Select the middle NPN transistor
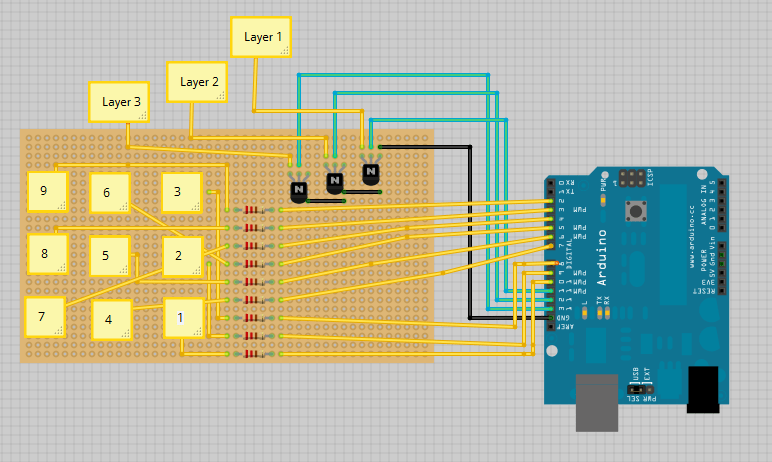772x462 pixels. pyautogui.click(x=335, y=182)
